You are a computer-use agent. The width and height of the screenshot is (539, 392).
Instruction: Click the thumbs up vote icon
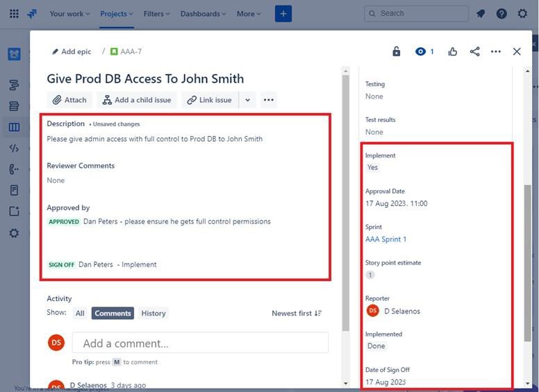point(453,51)
